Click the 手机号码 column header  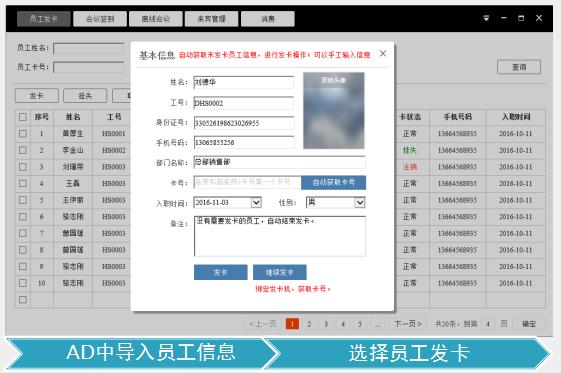click(458, 117)
